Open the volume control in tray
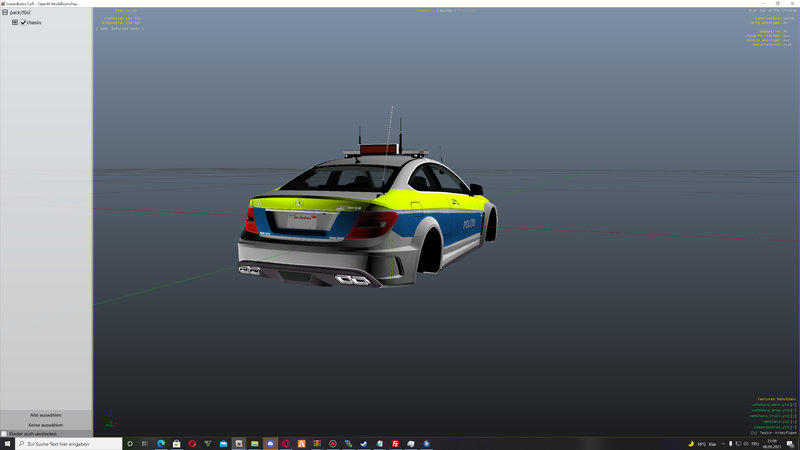Viewport: 800px width, 450px height. pos(746,444)
